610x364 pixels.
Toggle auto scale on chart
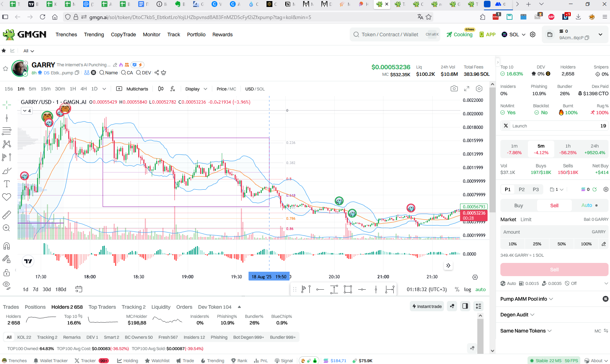(x=481, y=289)
